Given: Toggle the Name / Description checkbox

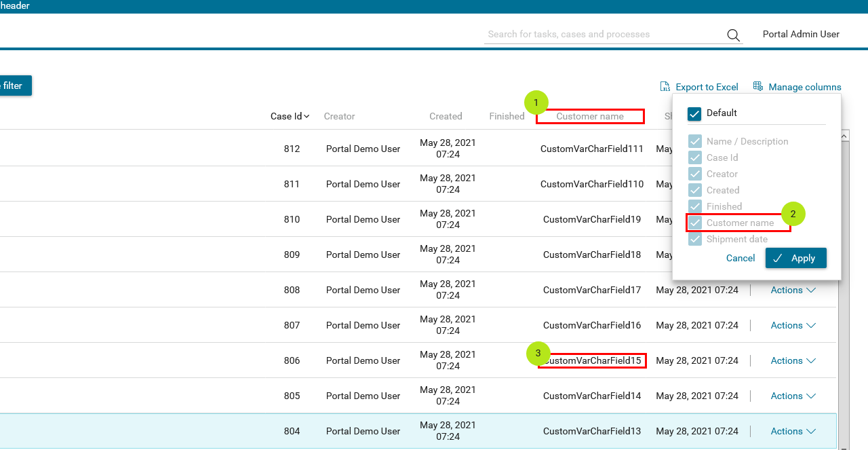Looking at the screenshot, I should click(695, 141).
